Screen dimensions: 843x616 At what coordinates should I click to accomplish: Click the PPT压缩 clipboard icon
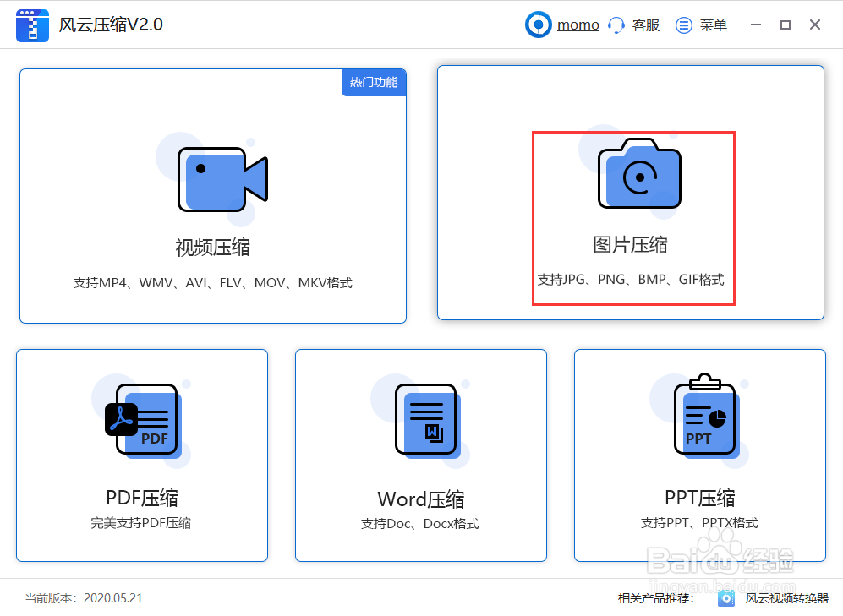click(705, 417)
